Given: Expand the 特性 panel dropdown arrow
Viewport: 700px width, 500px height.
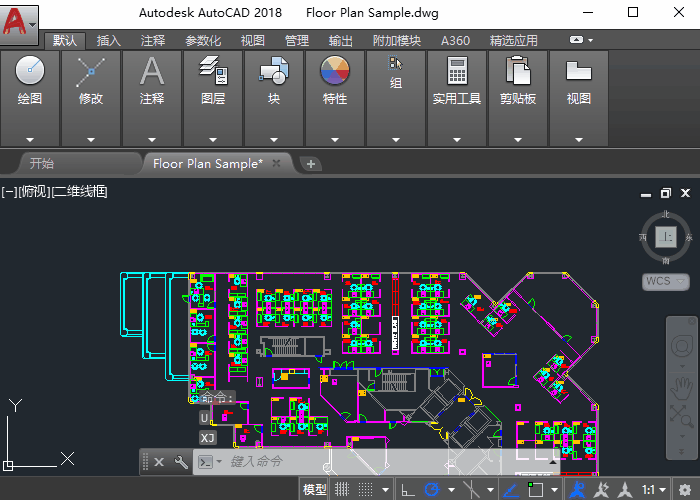Looking at the screenshot, I should [x=335, y=140].
